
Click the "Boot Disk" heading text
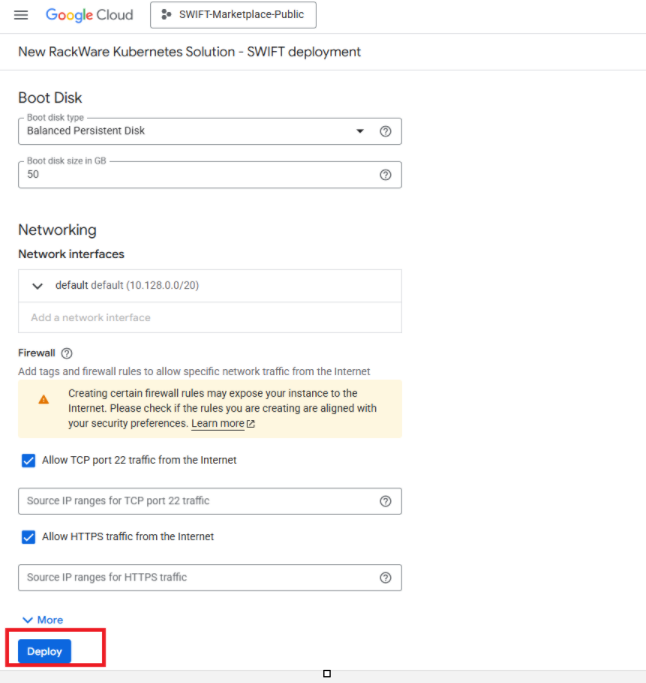click(x=50, y=98)
